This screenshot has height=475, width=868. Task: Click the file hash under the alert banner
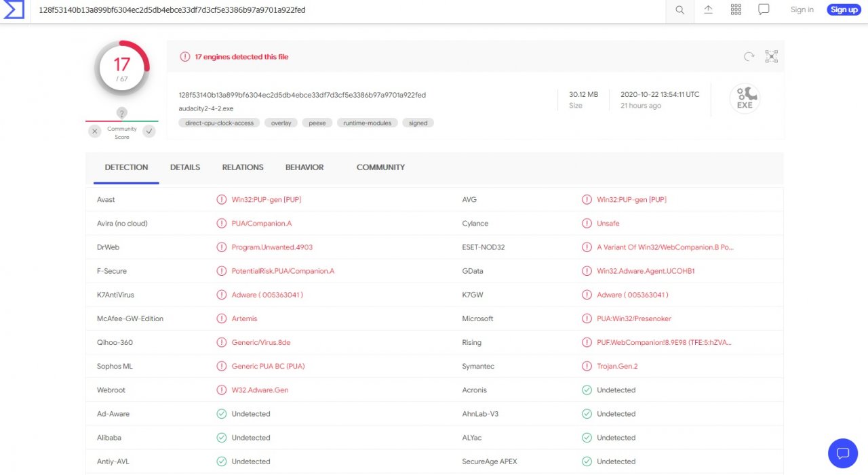[x=302, y=95]
